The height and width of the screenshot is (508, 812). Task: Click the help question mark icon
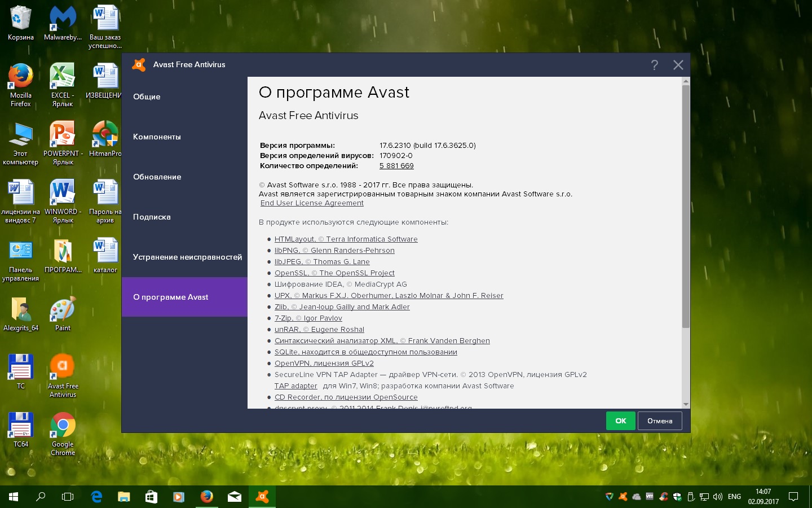[x=654, y=65]
